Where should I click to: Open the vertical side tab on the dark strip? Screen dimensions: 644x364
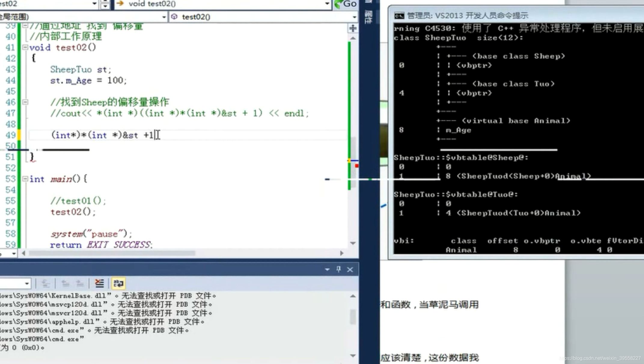368,17
